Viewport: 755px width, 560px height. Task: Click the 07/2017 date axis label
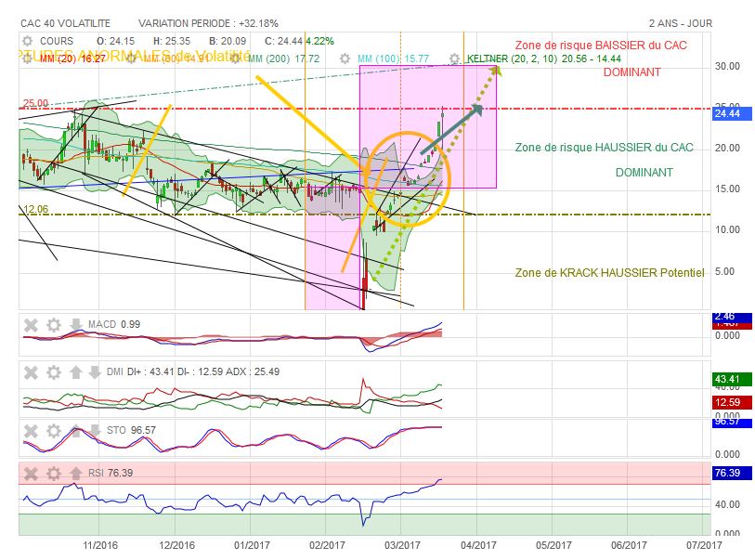pyautogui.click(x=704, y=545)
